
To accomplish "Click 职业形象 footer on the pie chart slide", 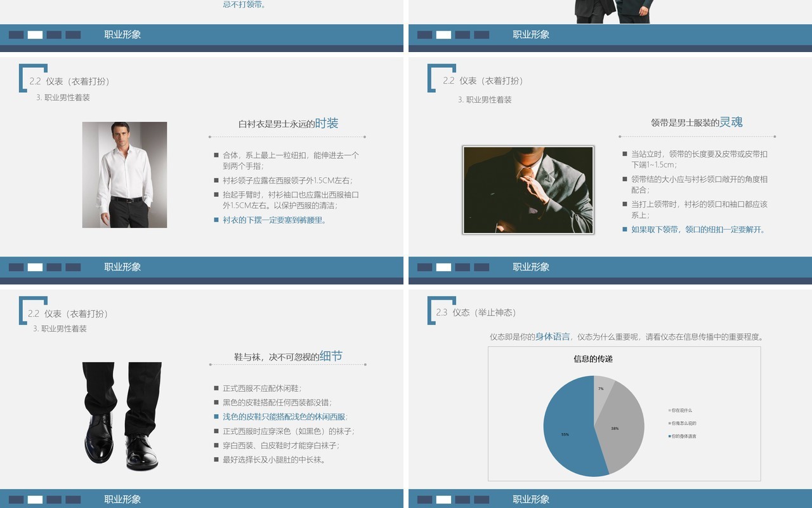I will [x=531, y=499].
